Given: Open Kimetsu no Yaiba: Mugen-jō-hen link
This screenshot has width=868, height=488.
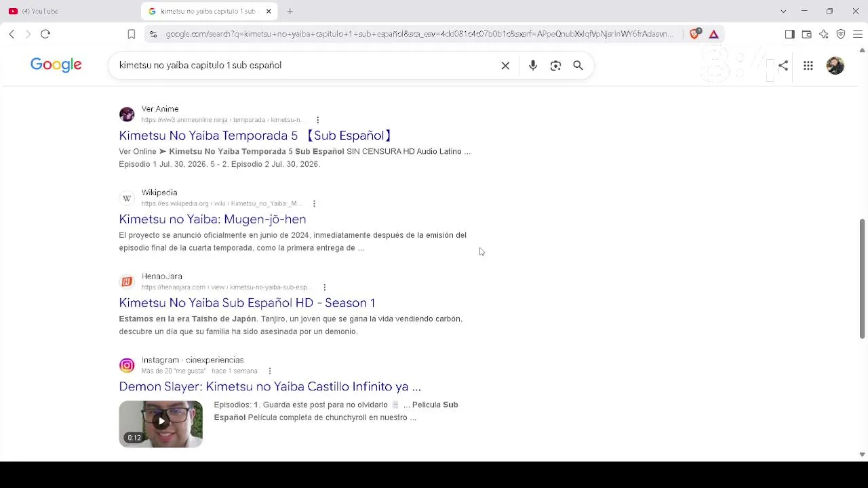Looking at the screenshot, I should 212,219.
